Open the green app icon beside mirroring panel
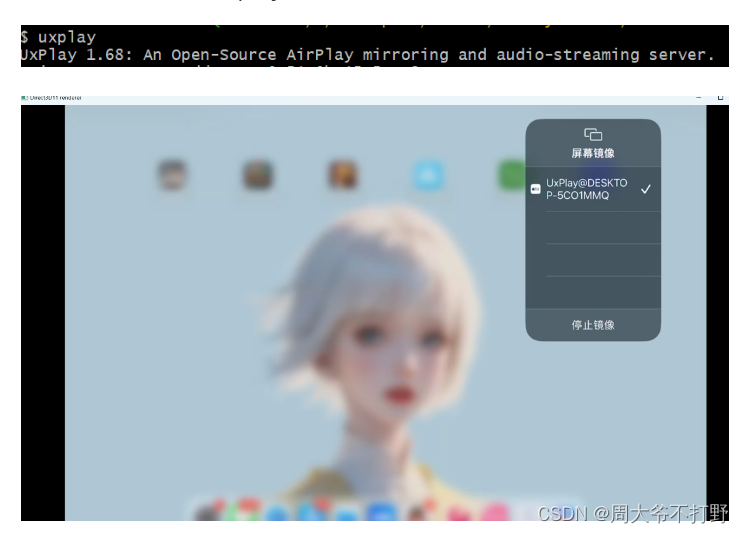The width and height of the screenshot is (744, 533). pos(512,175)
